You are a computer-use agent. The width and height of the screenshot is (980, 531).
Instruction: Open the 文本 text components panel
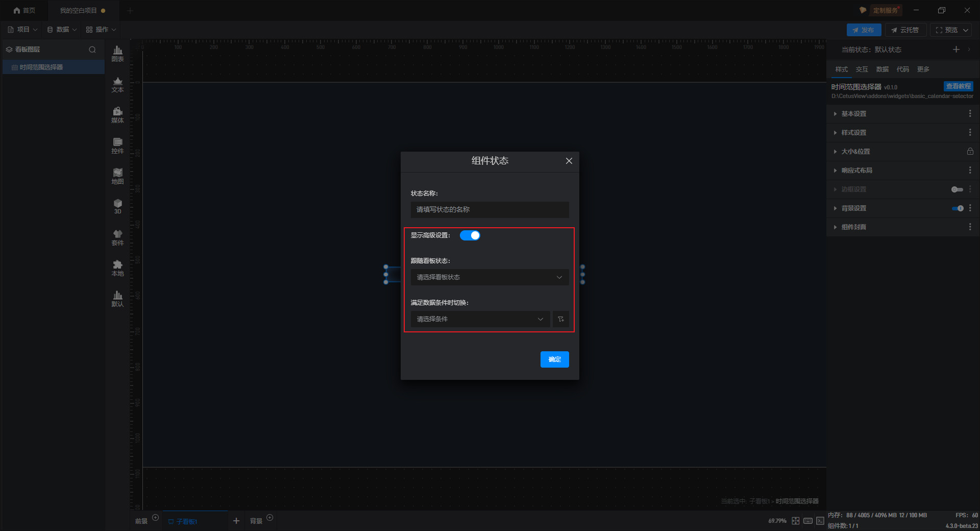pyautogui.click(x=117, y=84)
